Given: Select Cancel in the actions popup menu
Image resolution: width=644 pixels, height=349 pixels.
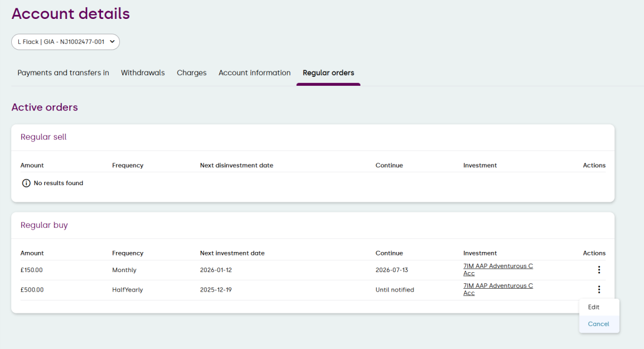Looking at the screenshot, I should (599, 324).
